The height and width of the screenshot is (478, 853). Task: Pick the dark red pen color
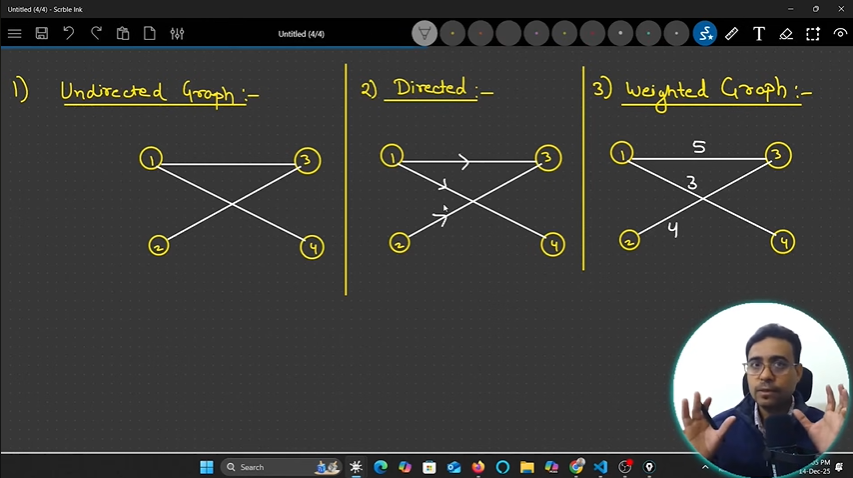click(592, 34)
